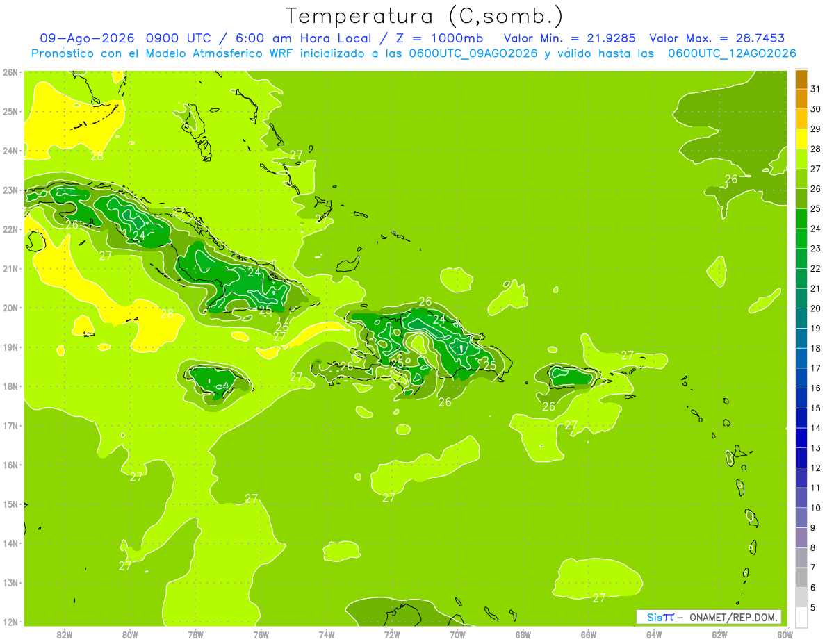This screenshot has width=834, height=644.
Task: Click the valid-until time '0600UTC_12AGO2026'
Action: pos(732,53)
